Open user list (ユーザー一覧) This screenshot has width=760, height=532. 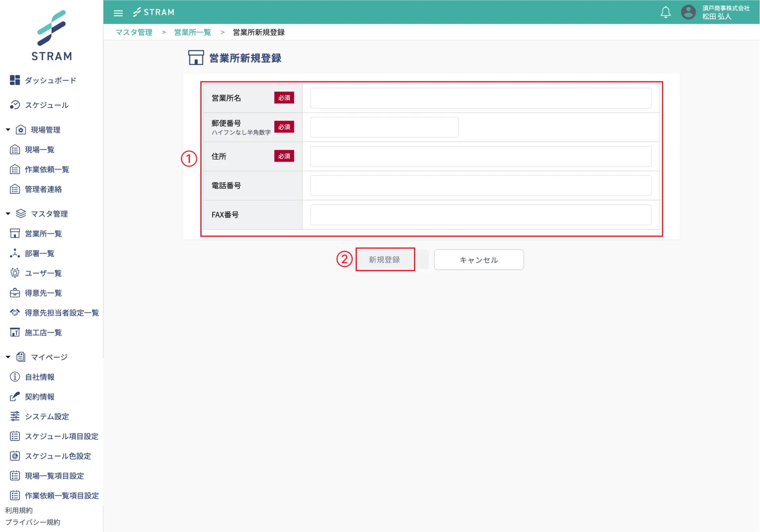tap(43, 273)
